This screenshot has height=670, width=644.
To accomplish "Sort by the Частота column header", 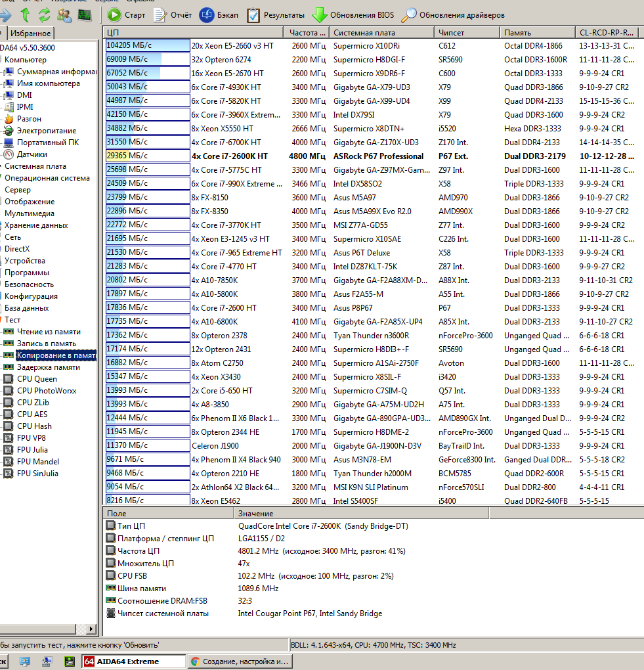I will point(306,32).
